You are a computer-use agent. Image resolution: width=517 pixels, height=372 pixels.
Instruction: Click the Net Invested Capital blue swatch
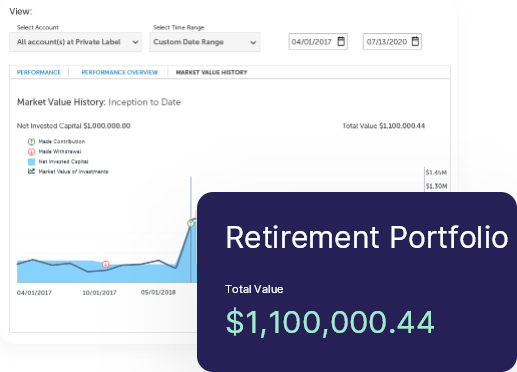31,162
